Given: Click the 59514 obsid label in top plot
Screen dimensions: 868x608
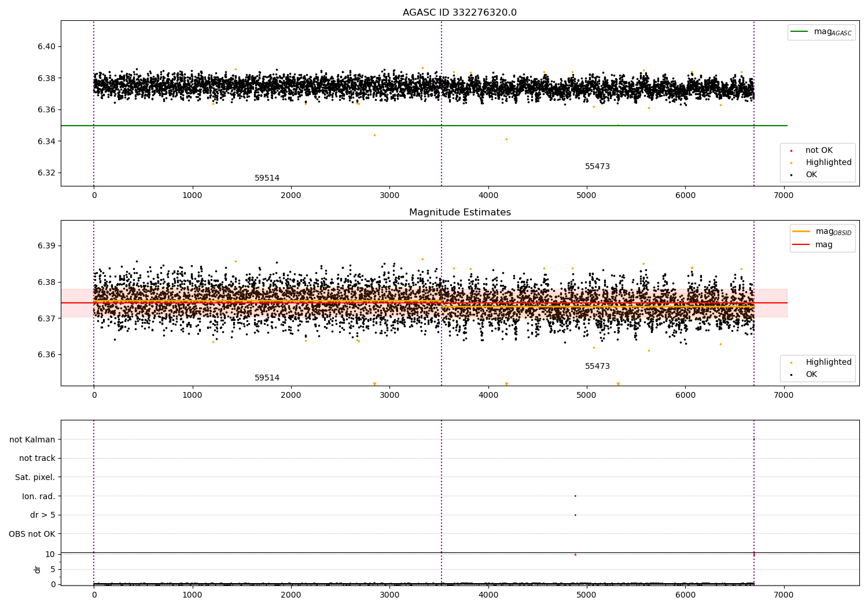Looking at the screenshot, I should [x=267, y=178].
